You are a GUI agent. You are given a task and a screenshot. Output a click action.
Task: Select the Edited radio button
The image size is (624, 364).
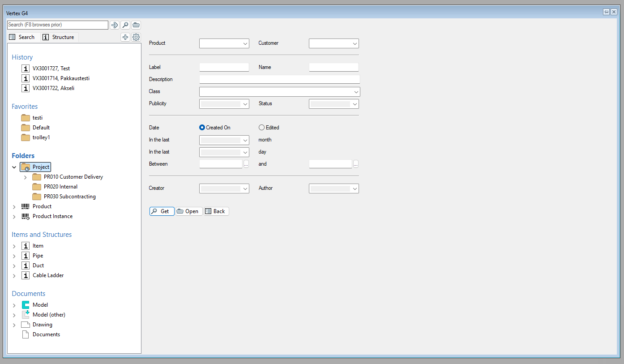tap(261, 128)
